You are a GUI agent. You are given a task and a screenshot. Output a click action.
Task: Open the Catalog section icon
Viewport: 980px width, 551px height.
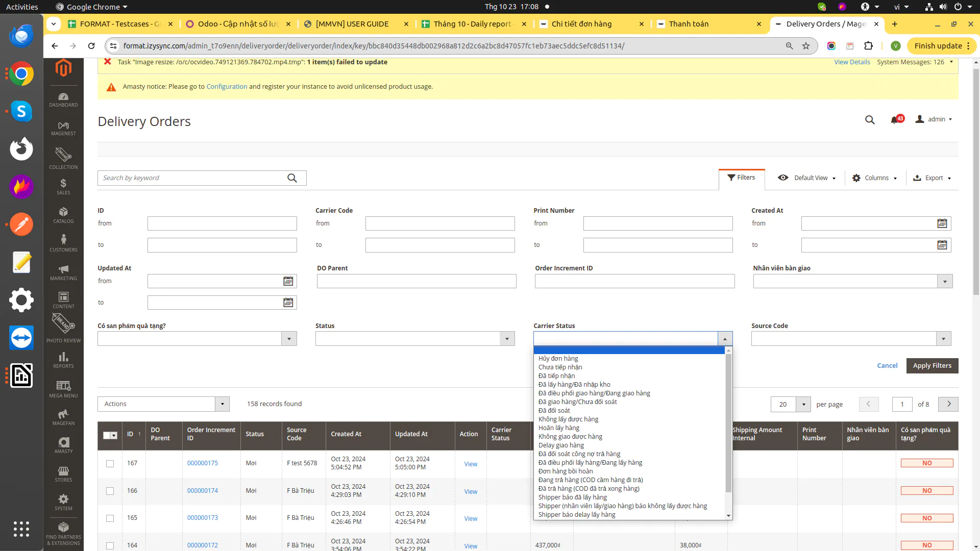63,215
